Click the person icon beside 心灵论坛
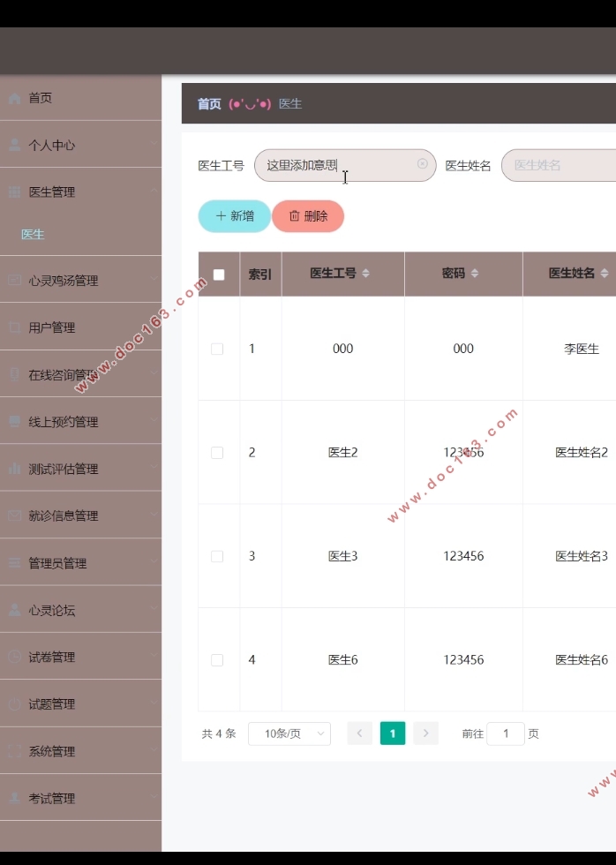616x865 pixels. (15, 610)
